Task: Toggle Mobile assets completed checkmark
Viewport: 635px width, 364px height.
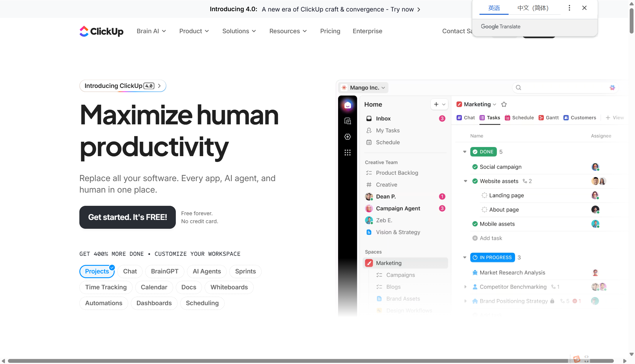Action: click(x=475, y=224)
